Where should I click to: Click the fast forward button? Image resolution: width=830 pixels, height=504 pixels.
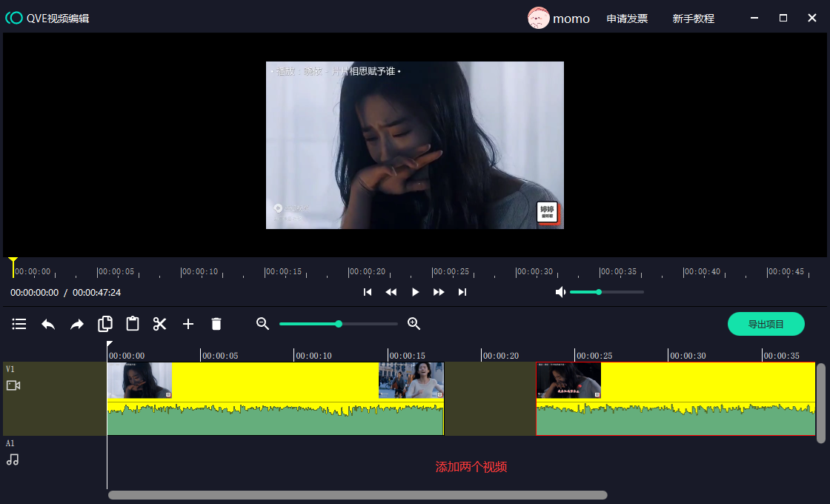click(x=439, y=292)
